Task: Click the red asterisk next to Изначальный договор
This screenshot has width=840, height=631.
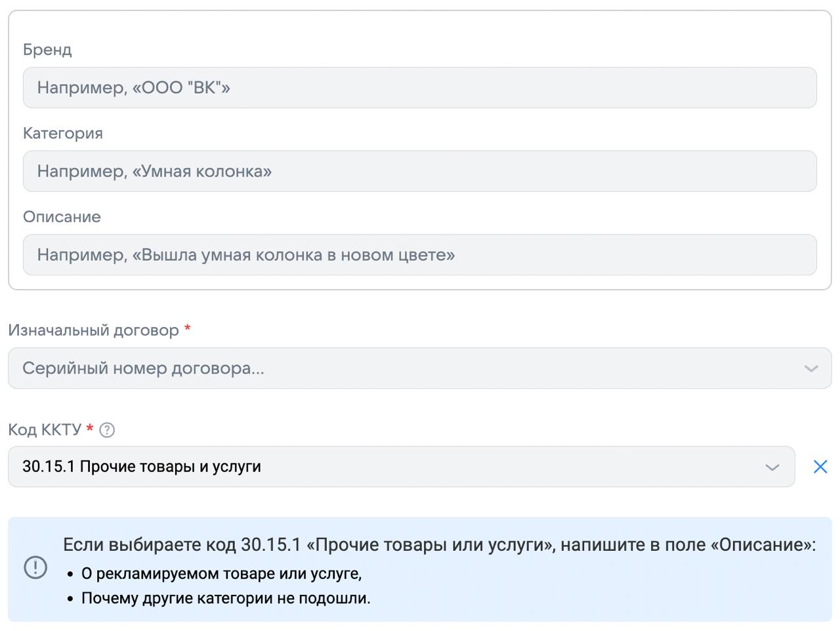Action: [187, 328]
